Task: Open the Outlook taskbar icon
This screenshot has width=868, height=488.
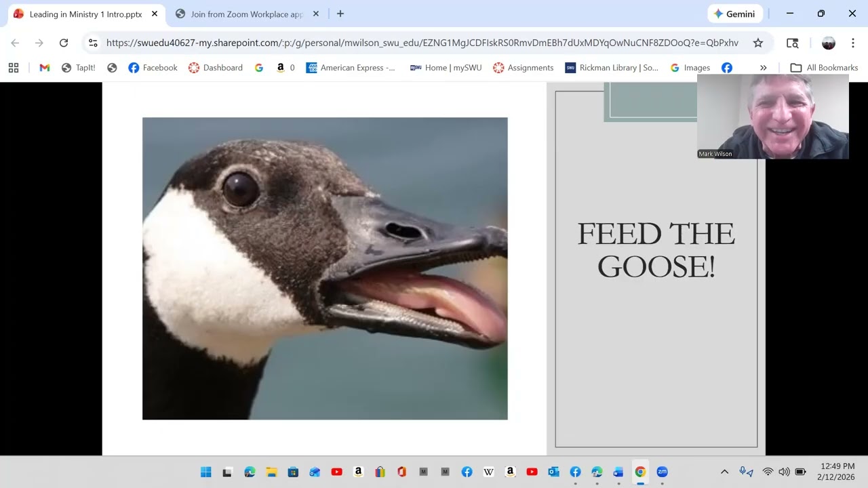Action: click(x=553, y=472)
